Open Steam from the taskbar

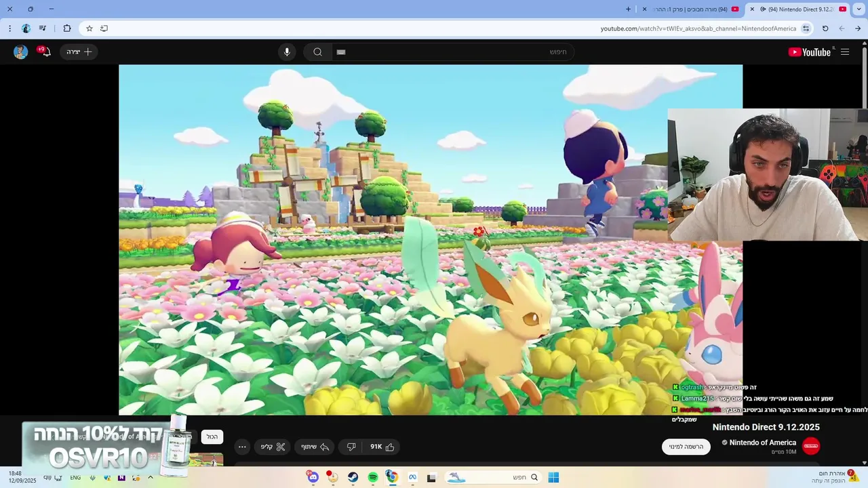tap(353, 477)
